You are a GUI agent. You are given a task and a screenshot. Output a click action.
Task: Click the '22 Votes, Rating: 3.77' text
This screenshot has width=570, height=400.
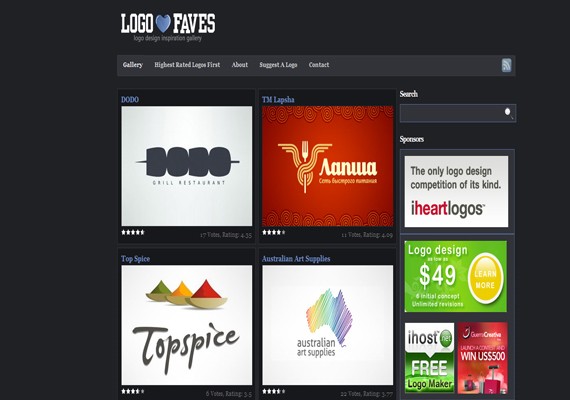[x=366, y=394]
